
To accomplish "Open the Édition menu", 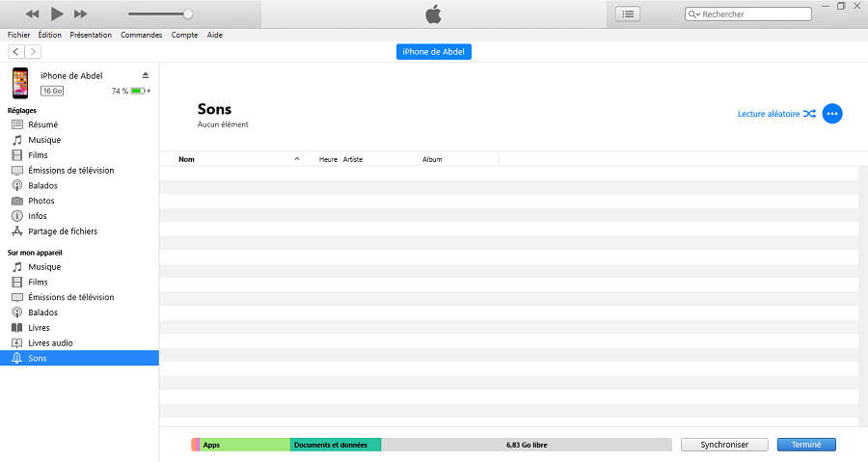I will coord(50,35).
